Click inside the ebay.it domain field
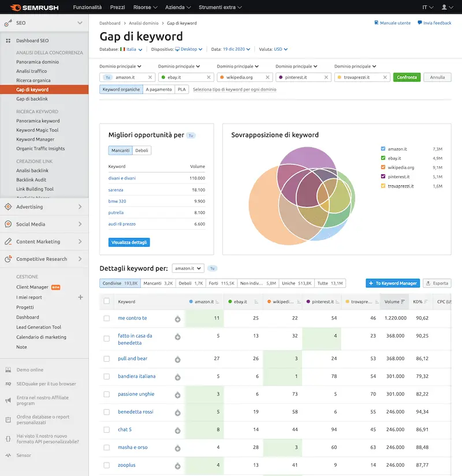462x476 pixels. click(x=185, y=77)
